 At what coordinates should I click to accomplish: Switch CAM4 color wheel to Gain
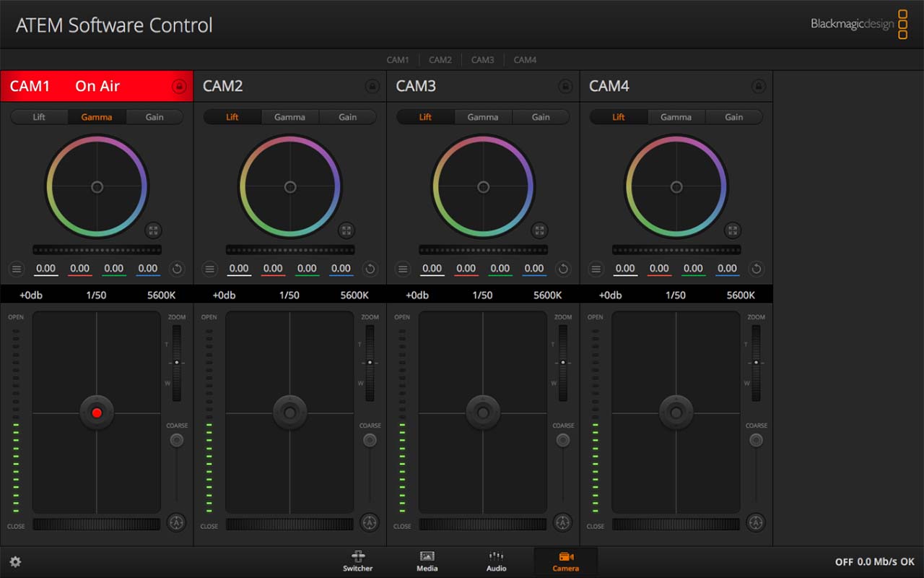(x=733, y=117)
